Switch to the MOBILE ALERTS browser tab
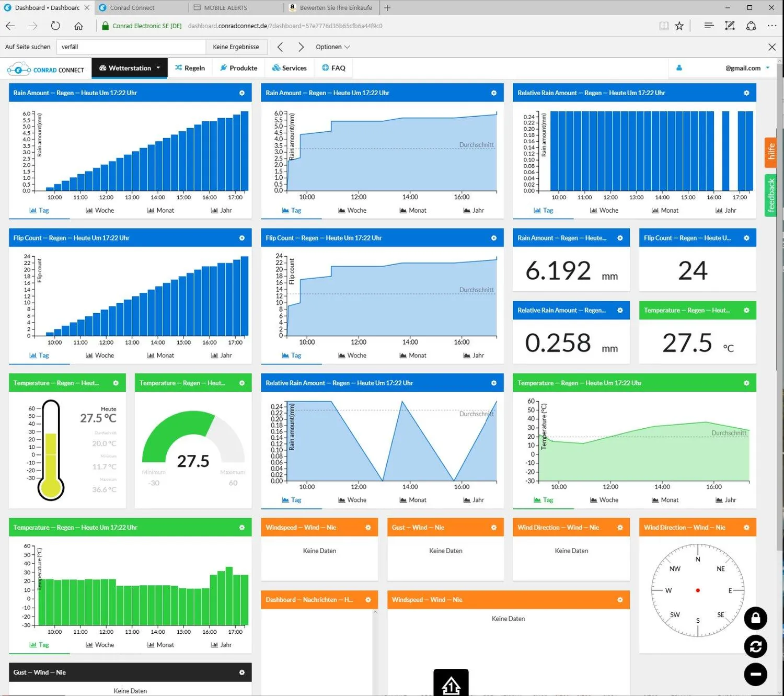Viewport: 784px width, 696px height. click(x=236, y=8)
